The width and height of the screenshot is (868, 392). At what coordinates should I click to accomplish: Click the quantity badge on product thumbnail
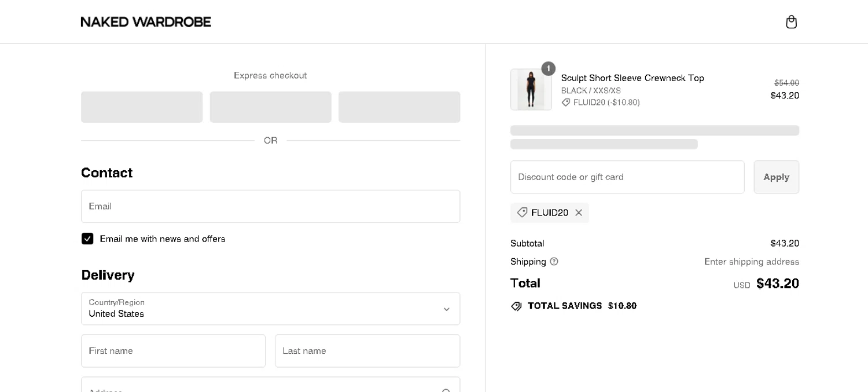[x=548, y=69]
